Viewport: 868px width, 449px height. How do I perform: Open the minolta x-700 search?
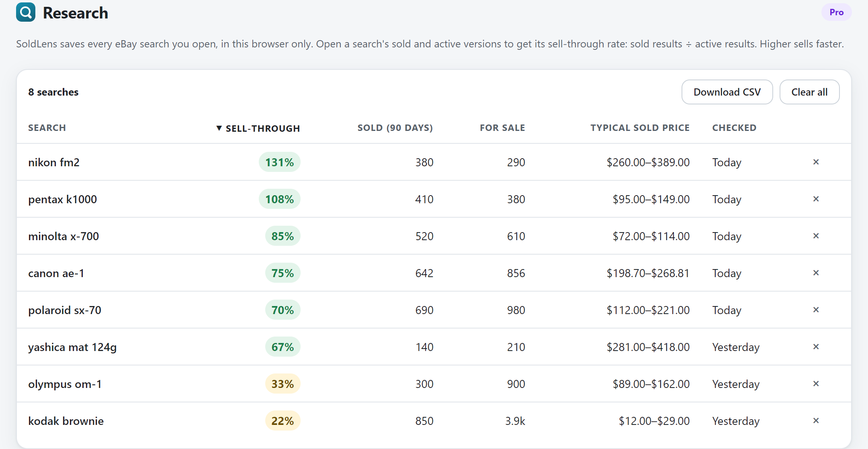(x=63, y=236)
